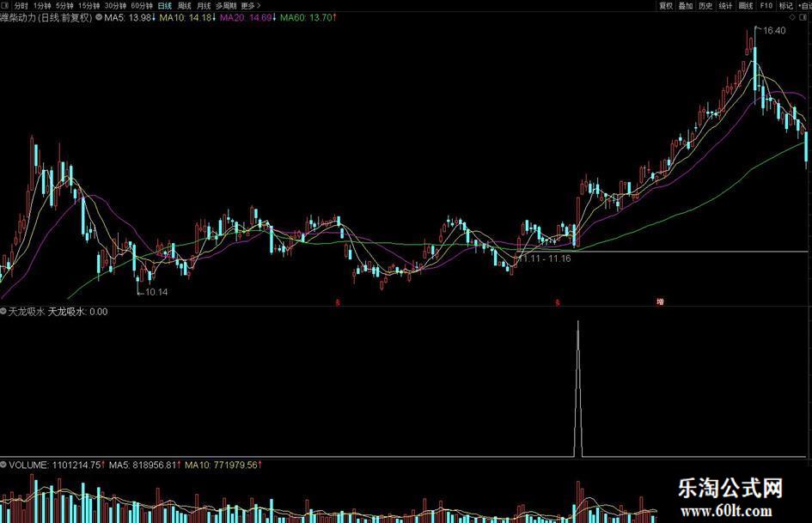Switch to the 月线 monthly chart tab
Viewport: 812px width, 523px height.
pyautogui.click(x=204, y=6)
